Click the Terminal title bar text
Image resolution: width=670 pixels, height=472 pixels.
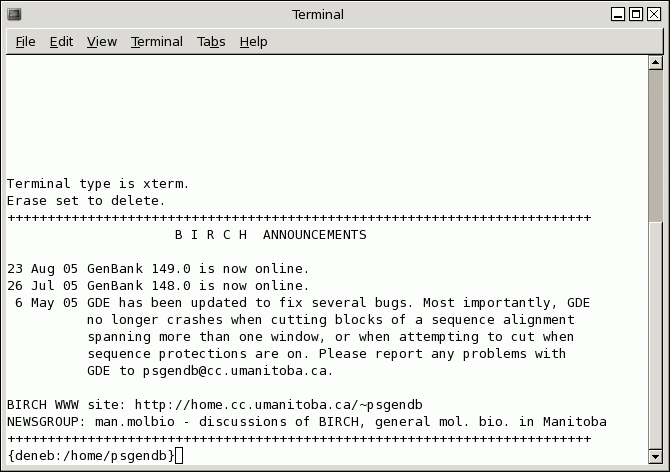click(318, 14)
